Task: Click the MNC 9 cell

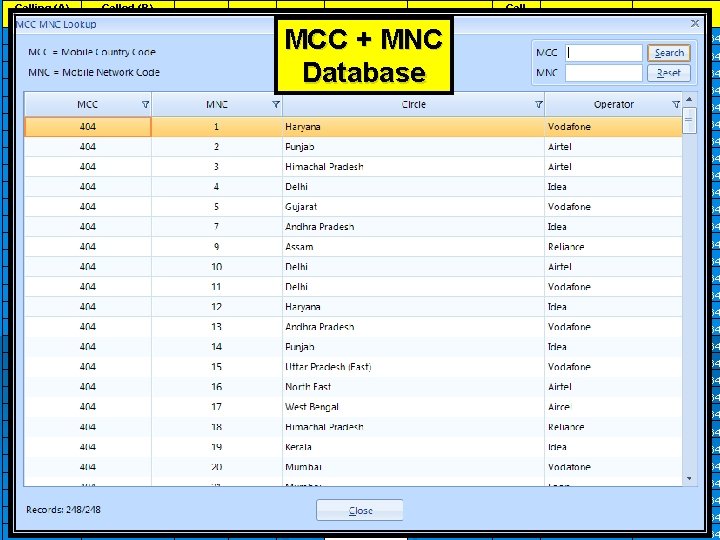Action: 217,247
